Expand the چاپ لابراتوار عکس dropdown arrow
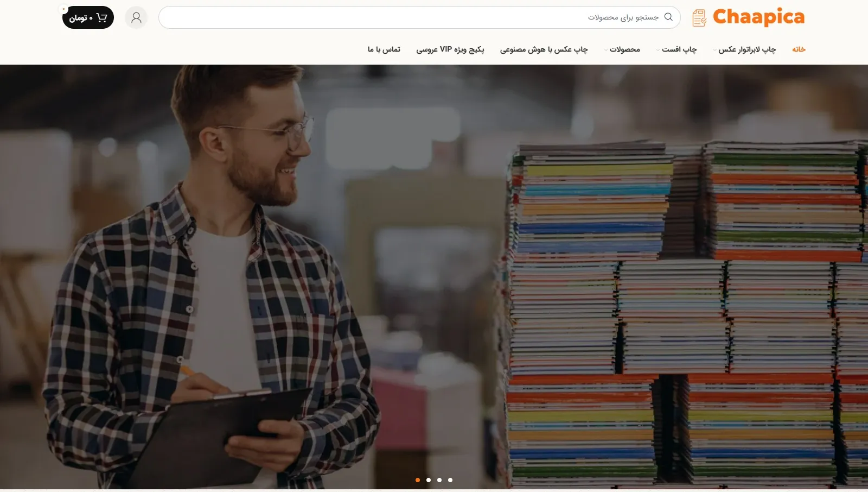The image size is (868, 492). [714, 50]
